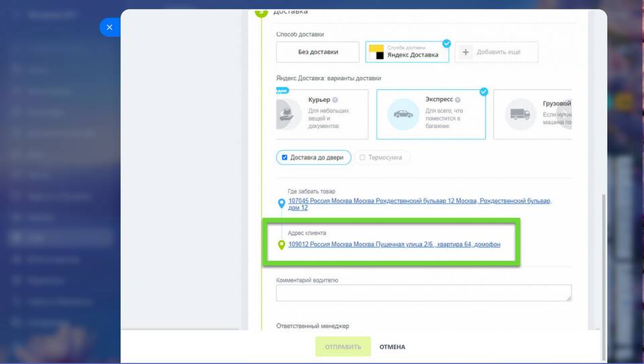Image resolution: width=644 pixels, height=364 pixels.
Task: Select the Без доставки delivery method
Action: [318, 52]
